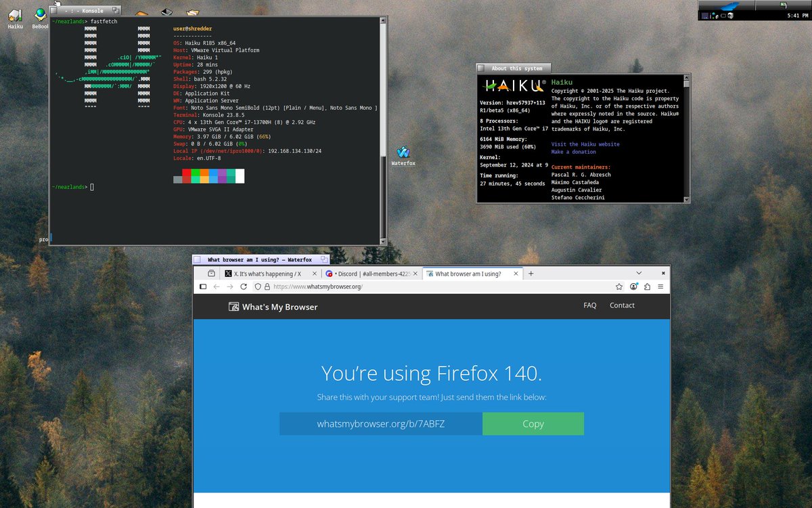The width and height of the screenshot is (812, 508).
Task: Click the Pascal R. G. Abresch maintainer name
Action: point(581,175)
